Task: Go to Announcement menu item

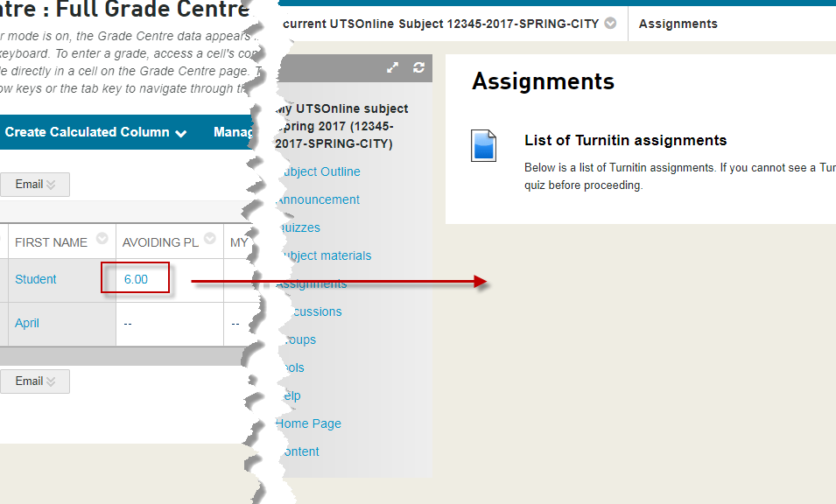Action: [320, 199]
